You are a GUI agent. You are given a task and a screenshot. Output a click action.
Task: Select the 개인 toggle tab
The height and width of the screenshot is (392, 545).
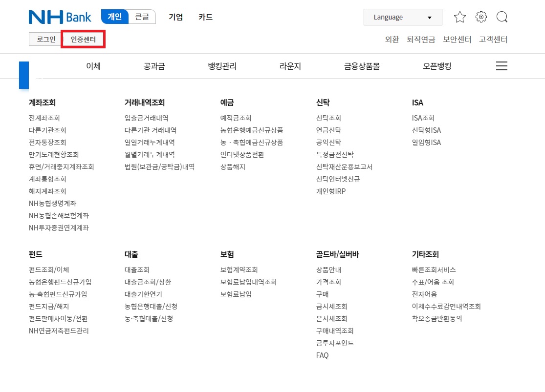point(115,17)
